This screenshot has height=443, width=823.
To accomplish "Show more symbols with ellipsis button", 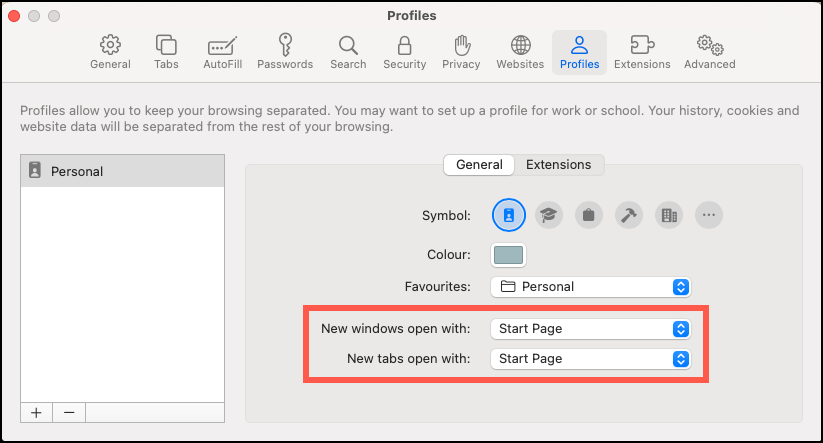I will coord(709,215).
